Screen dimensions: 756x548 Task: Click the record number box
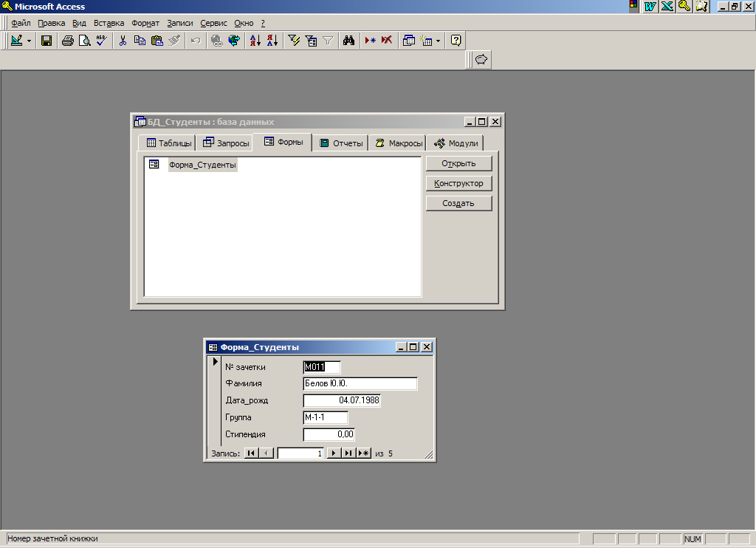300,453
